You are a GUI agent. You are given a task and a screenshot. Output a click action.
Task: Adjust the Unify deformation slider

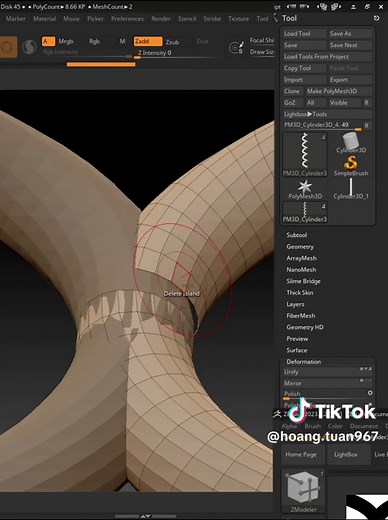click(327, 372)
